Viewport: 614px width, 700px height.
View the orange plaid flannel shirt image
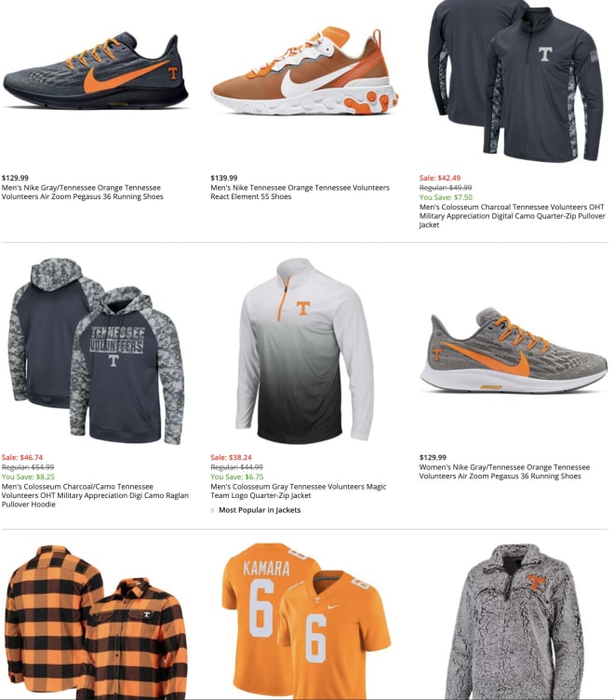click(96, 622)
